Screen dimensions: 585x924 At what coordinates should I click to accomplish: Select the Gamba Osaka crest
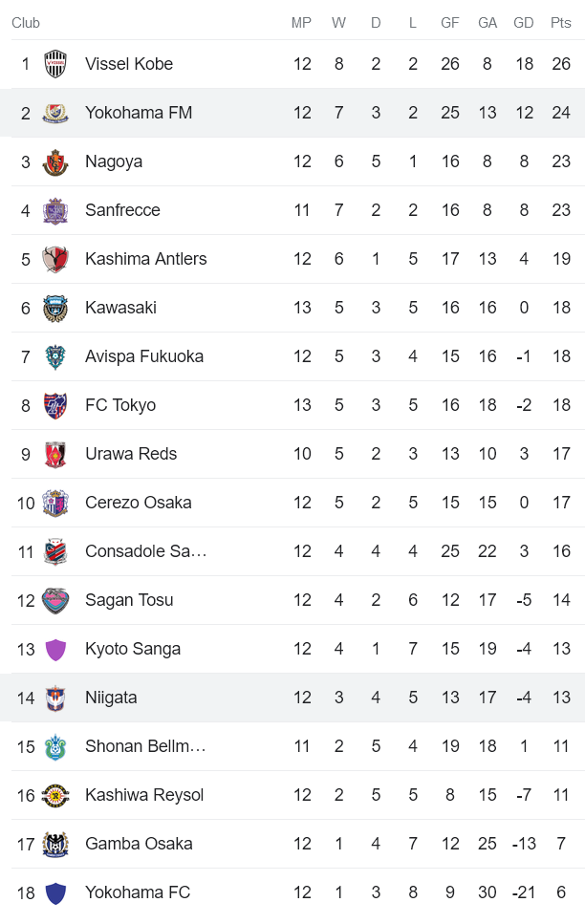(54, 844)
